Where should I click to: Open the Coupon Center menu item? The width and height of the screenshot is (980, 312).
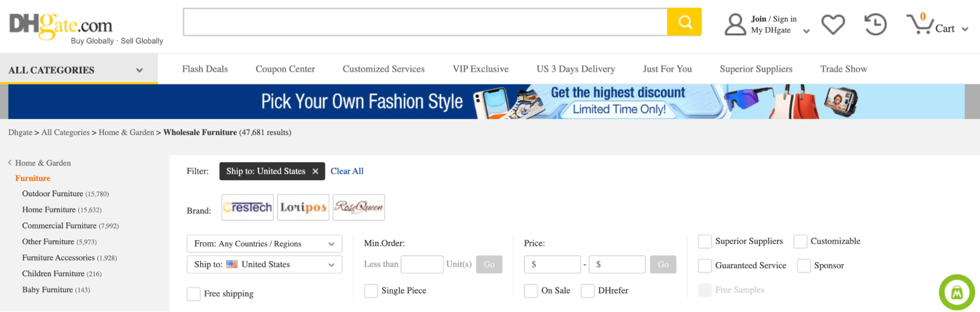pos(285,69)
